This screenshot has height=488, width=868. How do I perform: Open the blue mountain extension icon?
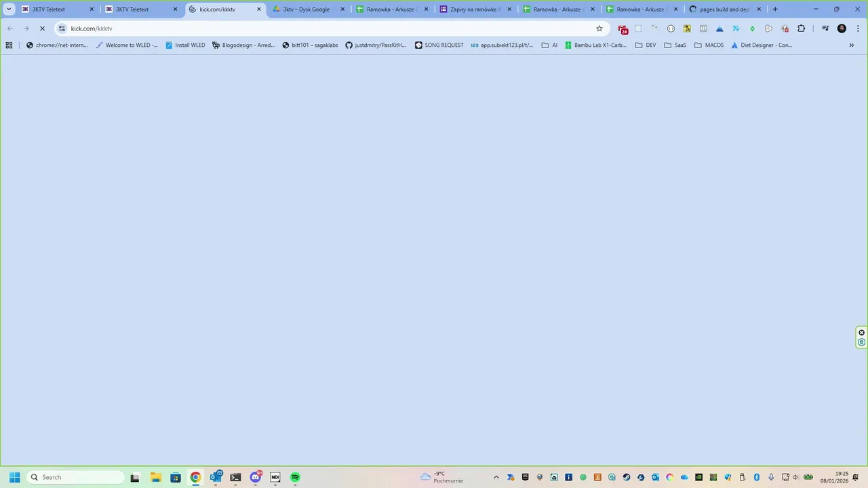[x=719, y=28]
